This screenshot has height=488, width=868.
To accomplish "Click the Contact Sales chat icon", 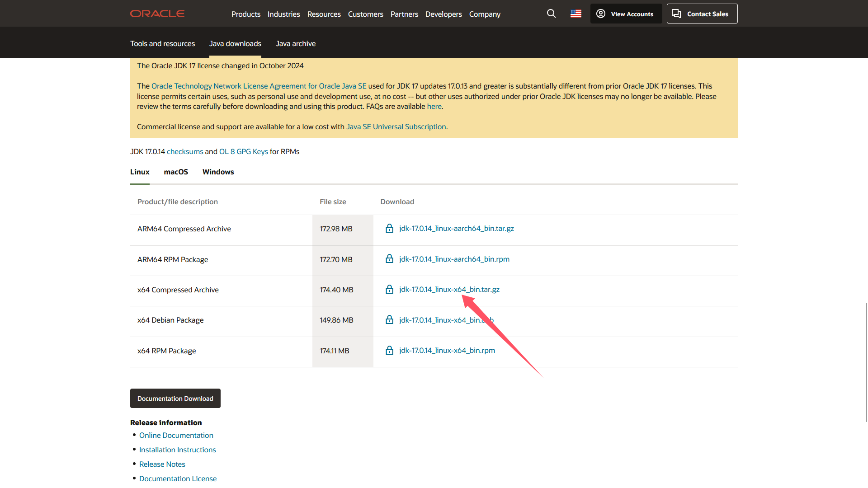I will (676, 14).
